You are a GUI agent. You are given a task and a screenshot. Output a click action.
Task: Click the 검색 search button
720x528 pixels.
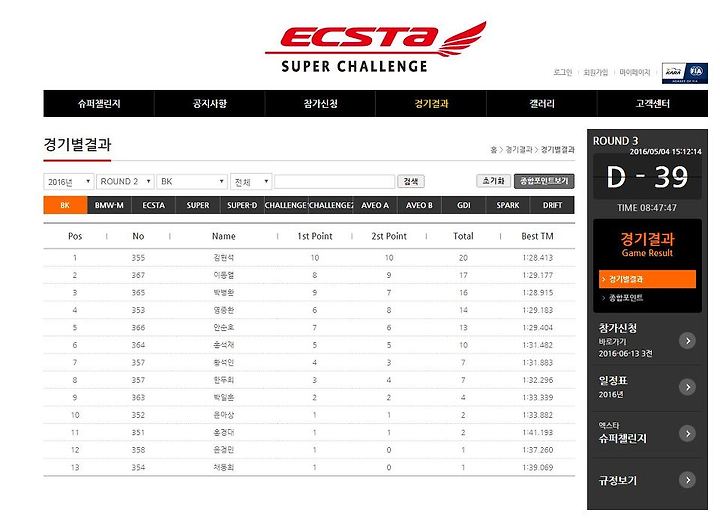(x=411, y=181)
